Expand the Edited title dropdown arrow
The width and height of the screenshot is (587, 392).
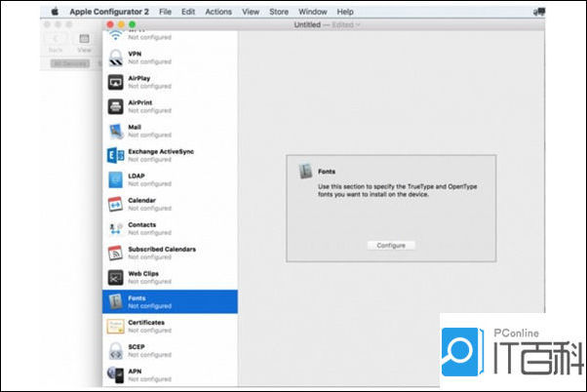(358, 24)
